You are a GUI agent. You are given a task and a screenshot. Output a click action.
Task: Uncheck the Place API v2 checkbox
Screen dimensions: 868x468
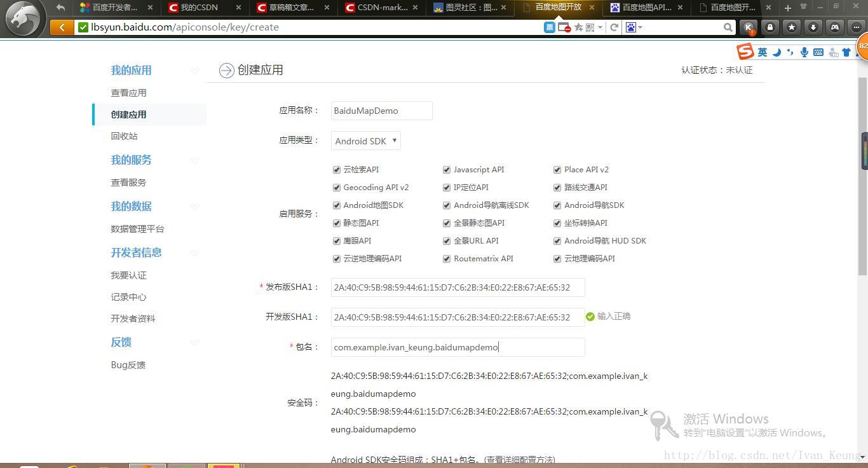coord(558,170)
